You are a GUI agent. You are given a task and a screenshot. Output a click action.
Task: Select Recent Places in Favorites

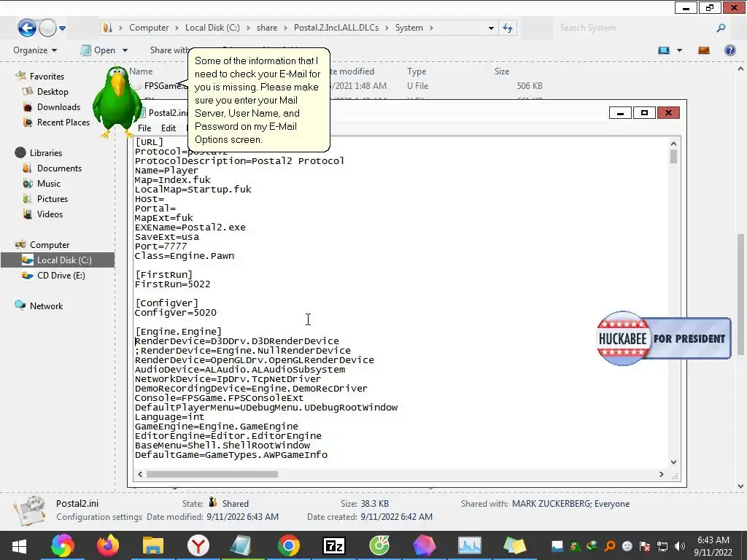(63, 122)
